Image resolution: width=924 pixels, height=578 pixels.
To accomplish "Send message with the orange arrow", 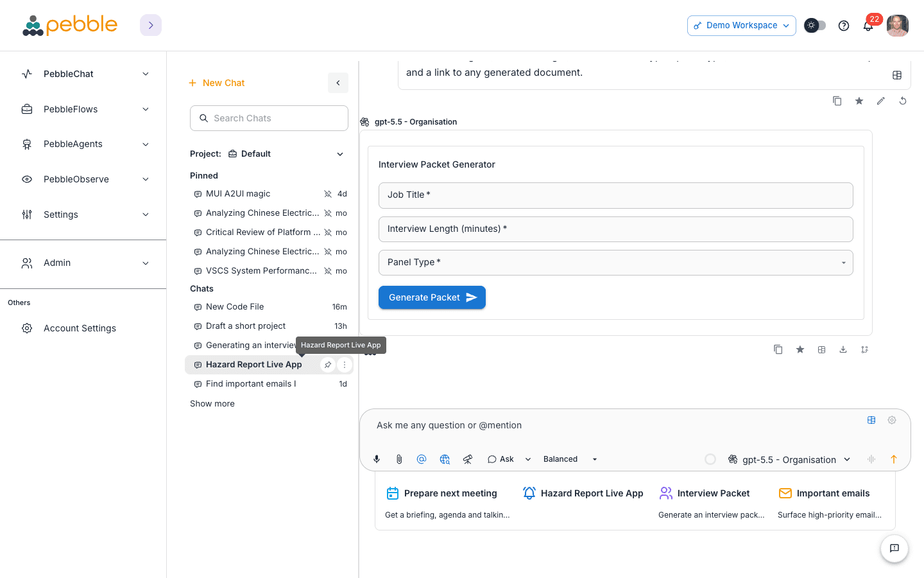I will (x=893, y=459).
